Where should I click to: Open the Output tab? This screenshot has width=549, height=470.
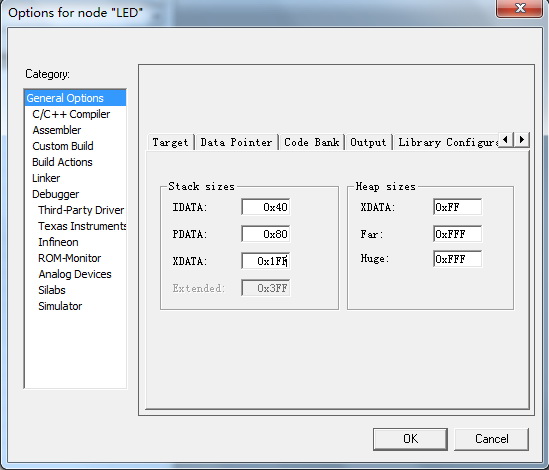[x=368, y=142]
